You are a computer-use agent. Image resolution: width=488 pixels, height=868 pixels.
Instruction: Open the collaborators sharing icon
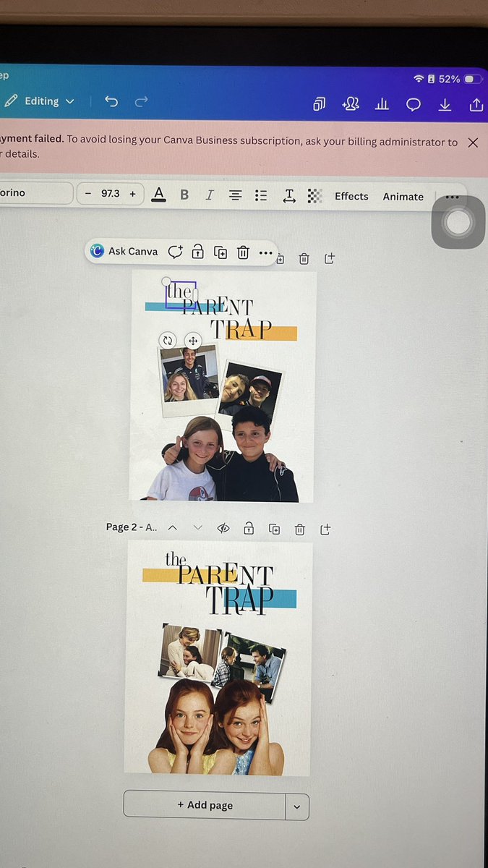(351, 104)
